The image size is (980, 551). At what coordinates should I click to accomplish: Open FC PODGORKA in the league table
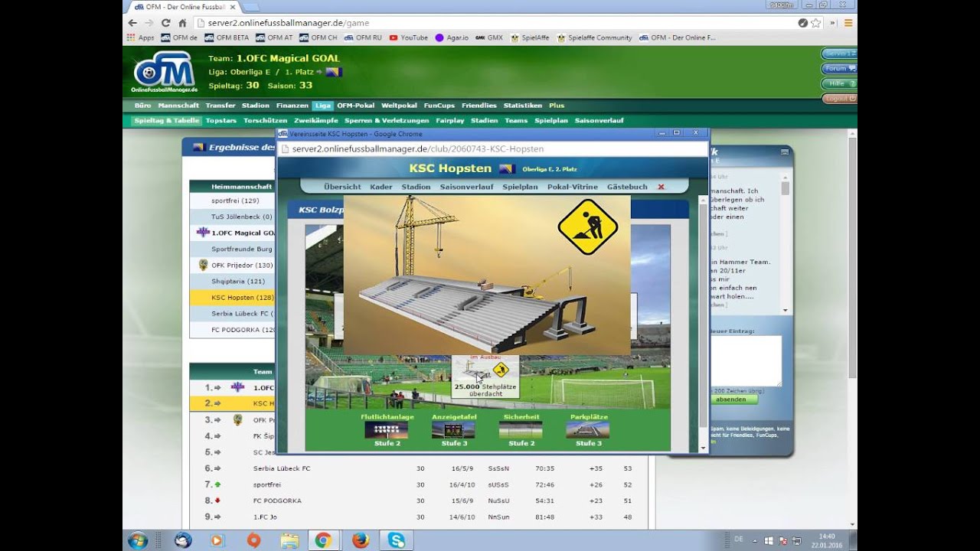tap(277, 500)
